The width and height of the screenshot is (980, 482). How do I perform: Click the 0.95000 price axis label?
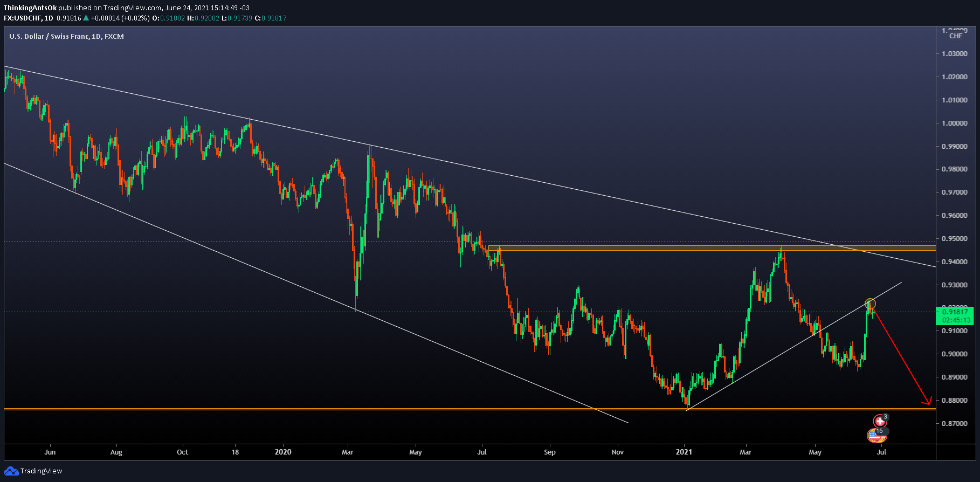(954, 239)
